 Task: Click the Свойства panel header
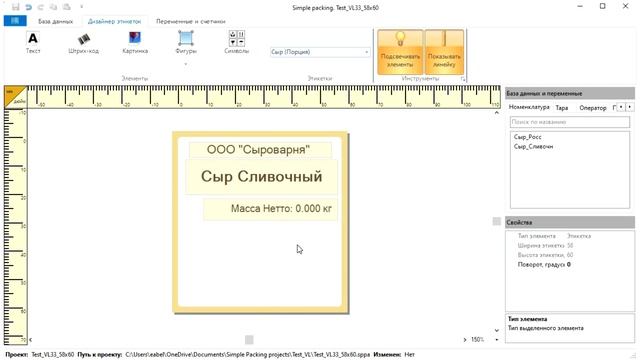[x=570, y=222]
